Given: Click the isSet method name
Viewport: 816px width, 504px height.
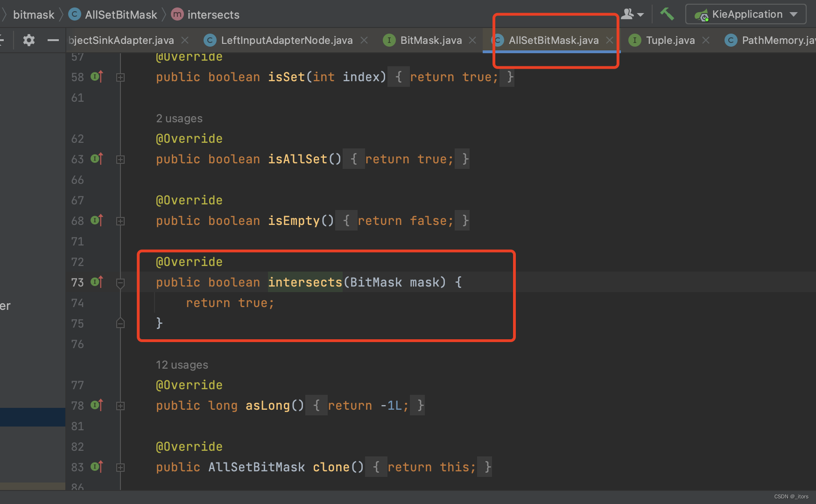Looking at the screenshot, I should pyautogui.click(x=286, y=77).
